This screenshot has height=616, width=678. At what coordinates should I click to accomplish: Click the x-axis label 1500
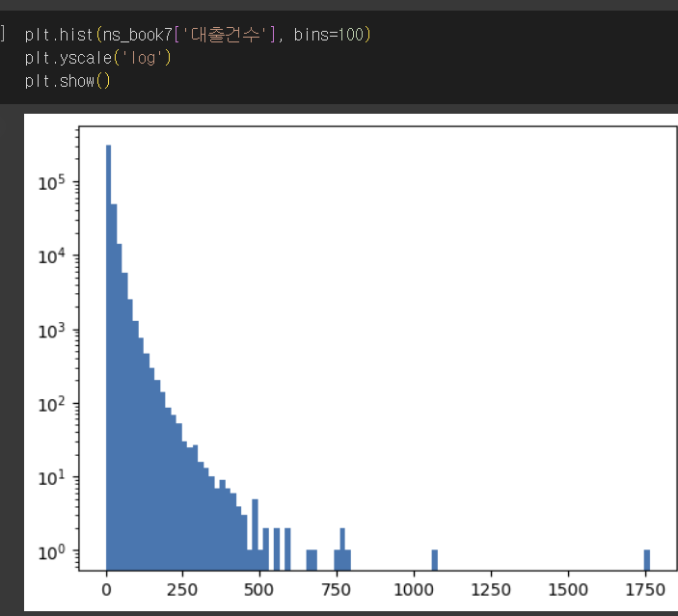point(568,590)
